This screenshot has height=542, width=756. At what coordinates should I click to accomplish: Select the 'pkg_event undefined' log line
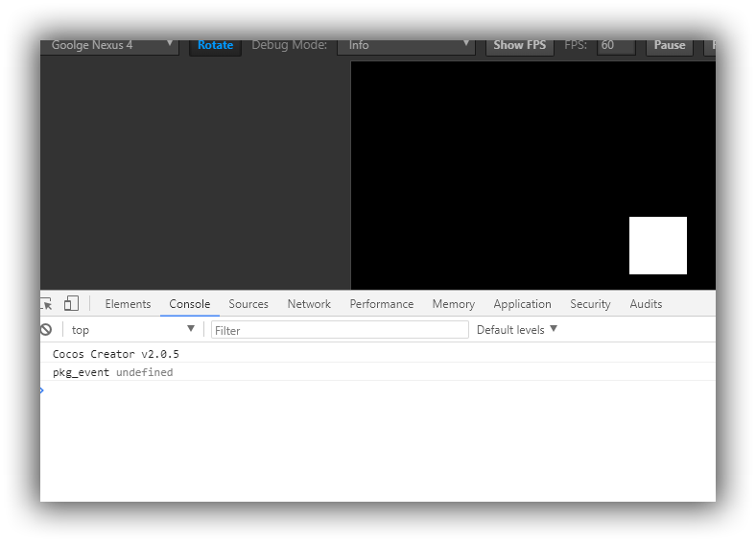pos(378,372)
